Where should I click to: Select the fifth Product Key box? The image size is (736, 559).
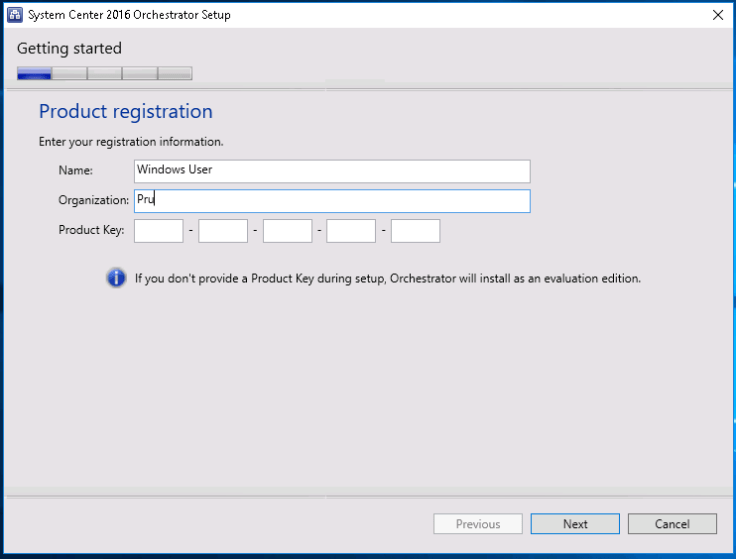coord(415,231)
